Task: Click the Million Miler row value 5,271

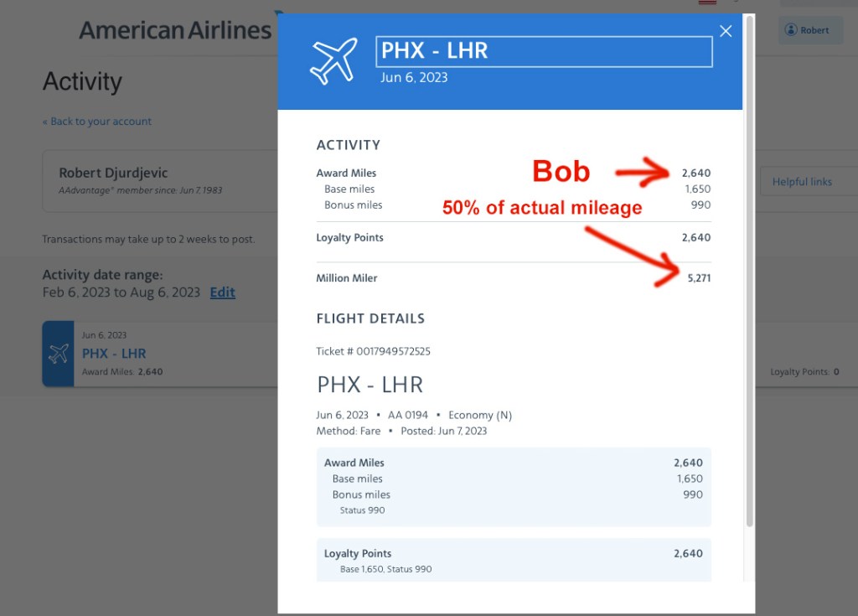Action: (698, 278)
